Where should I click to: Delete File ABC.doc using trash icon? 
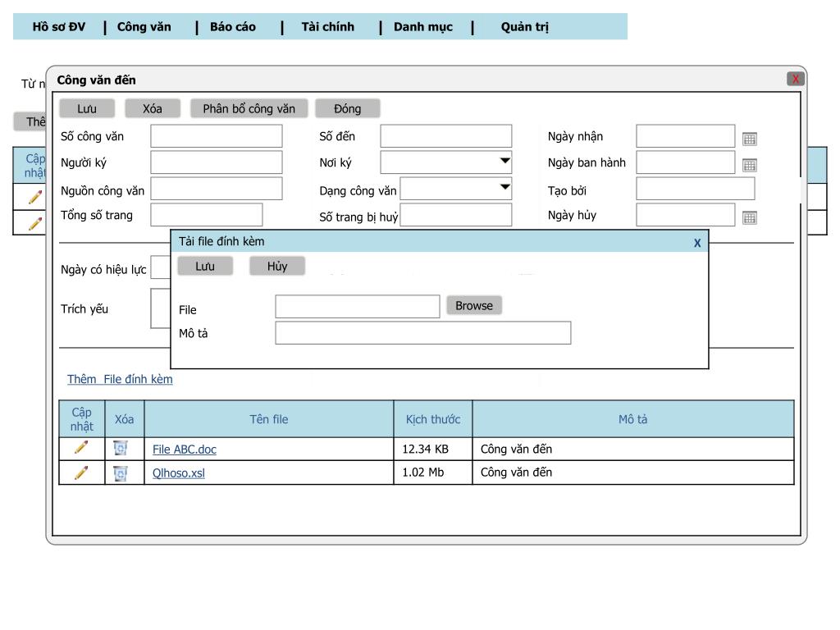click(121, 448)
